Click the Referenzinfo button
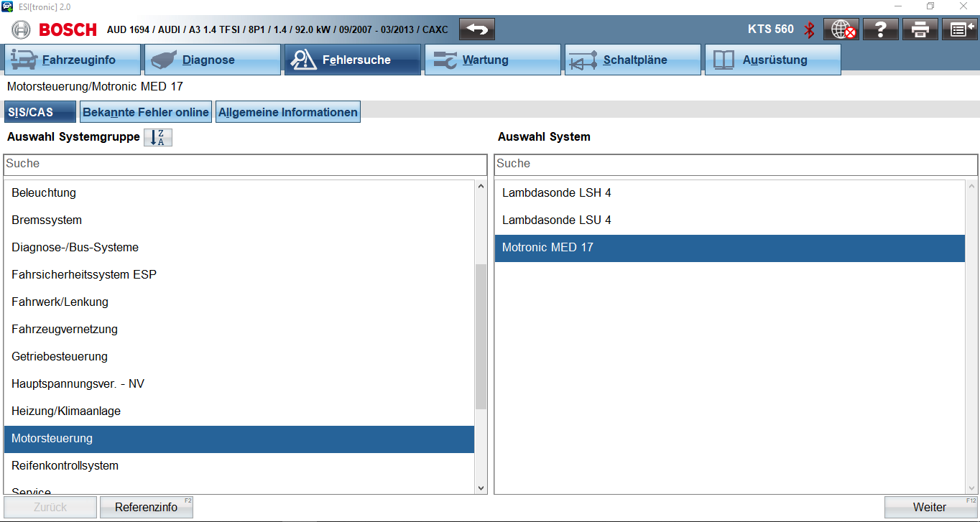 point(147,507)
